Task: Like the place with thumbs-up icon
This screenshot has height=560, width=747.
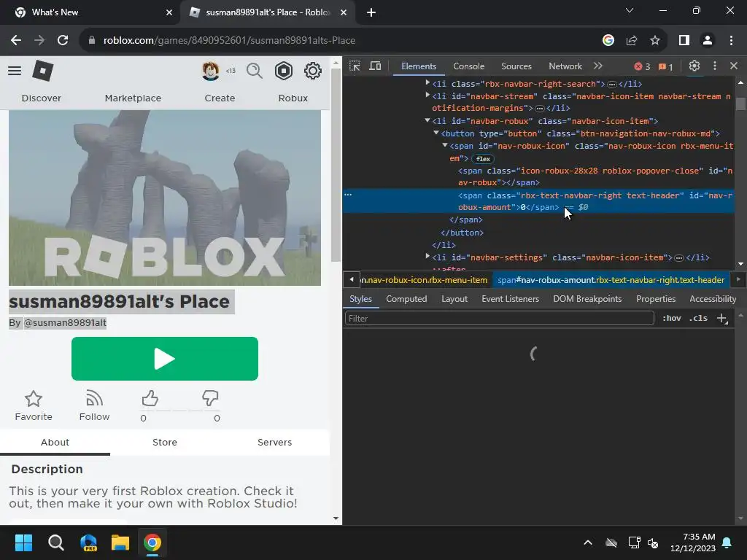Action: pos(150,399)
